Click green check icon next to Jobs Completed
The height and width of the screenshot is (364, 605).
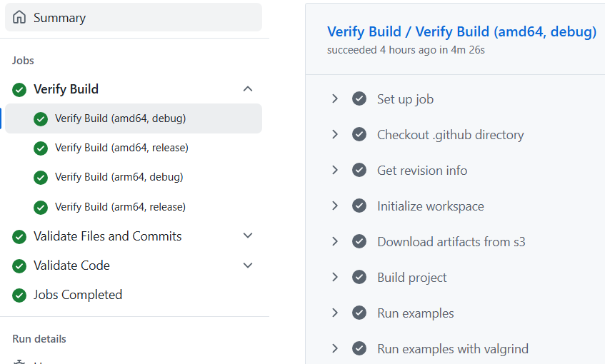tap(19, 295)
